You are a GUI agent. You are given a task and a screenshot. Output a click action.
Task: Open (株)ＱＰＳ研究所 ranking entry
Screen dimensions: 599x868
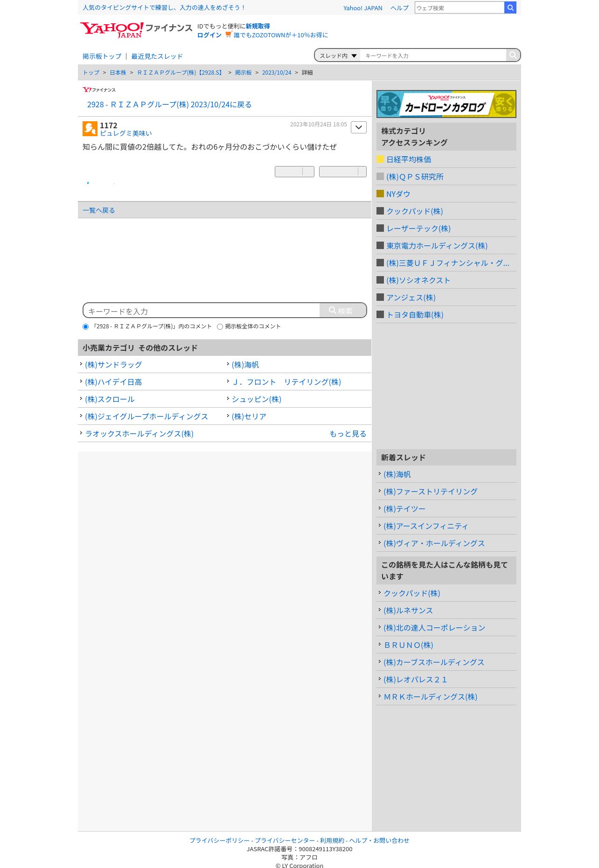[415, 177]
